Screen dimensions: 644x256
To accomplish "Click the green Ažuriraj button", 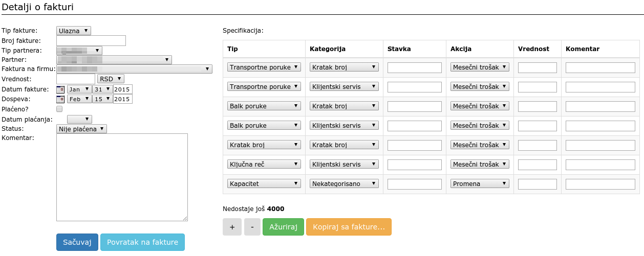I will point(283,227).
